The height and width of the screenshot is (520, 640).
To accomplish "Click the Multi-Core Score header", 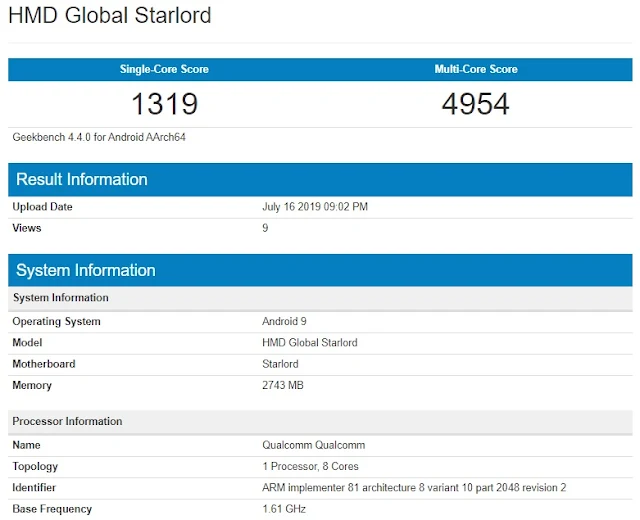I will pyautogui.click(x=476, y=69).
